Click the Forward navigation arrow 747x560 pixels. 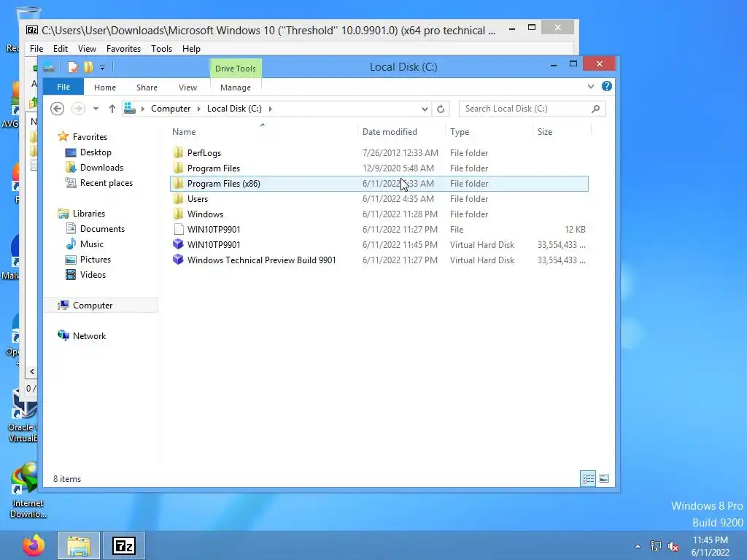tap(78, 109)
